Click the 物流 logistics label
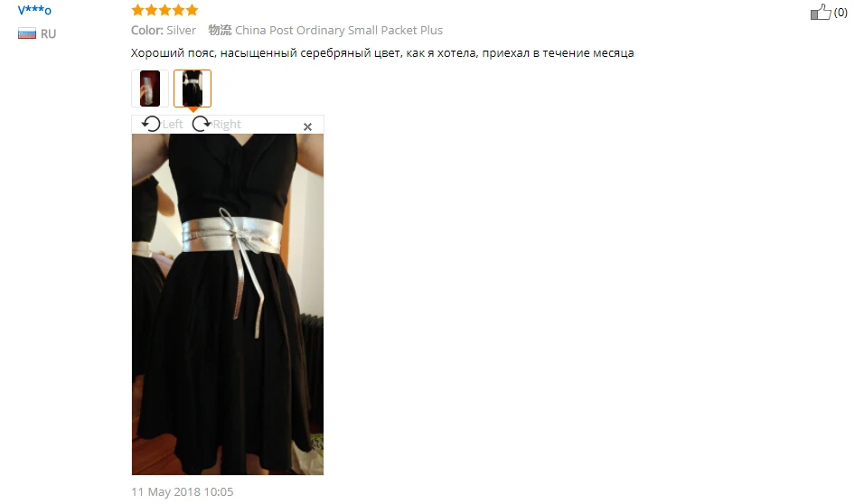This screenshot has width=864, height=504. pyautogui.click(x=220, y=31)
